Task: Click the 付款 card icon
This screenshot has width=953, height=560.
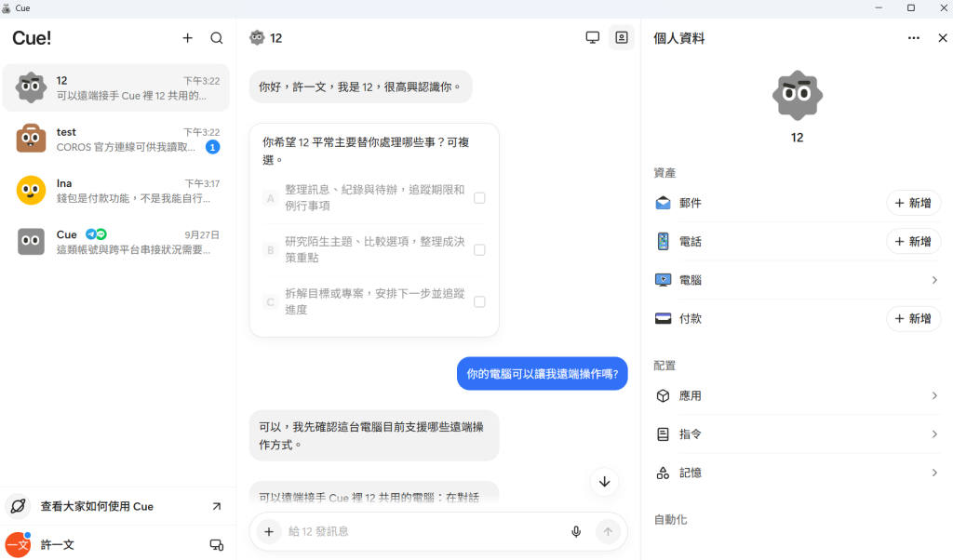Action: tap(663, 318)
